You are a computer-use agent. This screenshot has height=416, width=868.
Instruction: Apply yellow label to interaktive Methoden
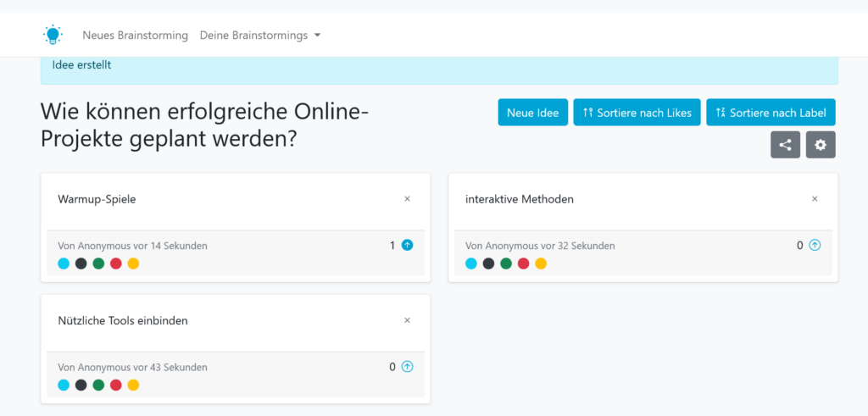541,263
